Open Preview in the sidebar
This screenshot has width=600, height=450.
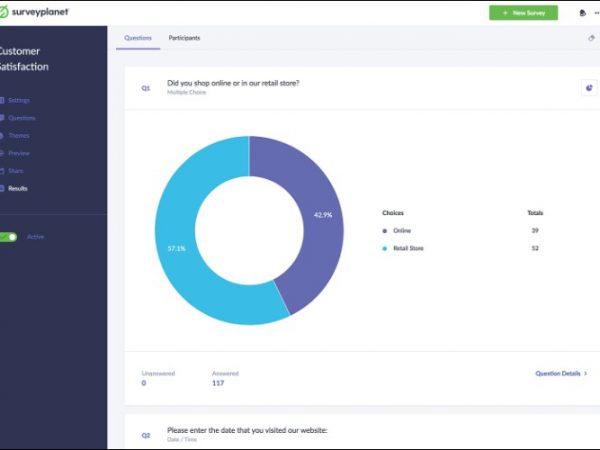[x=19, y=153]
